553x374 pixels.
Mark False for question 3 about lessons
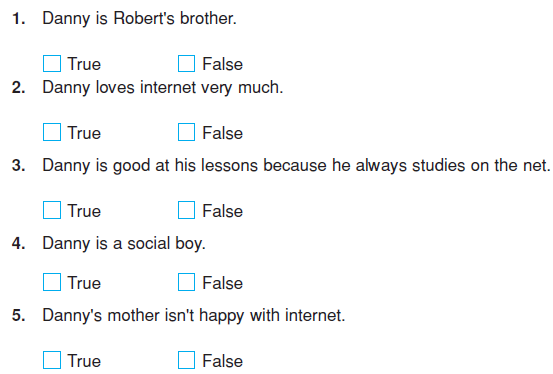[187, 210]
